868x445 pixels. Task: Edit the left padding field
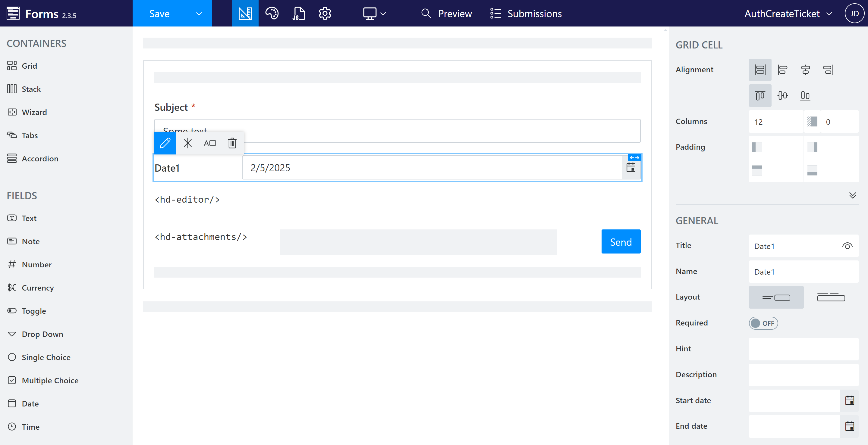776,147
